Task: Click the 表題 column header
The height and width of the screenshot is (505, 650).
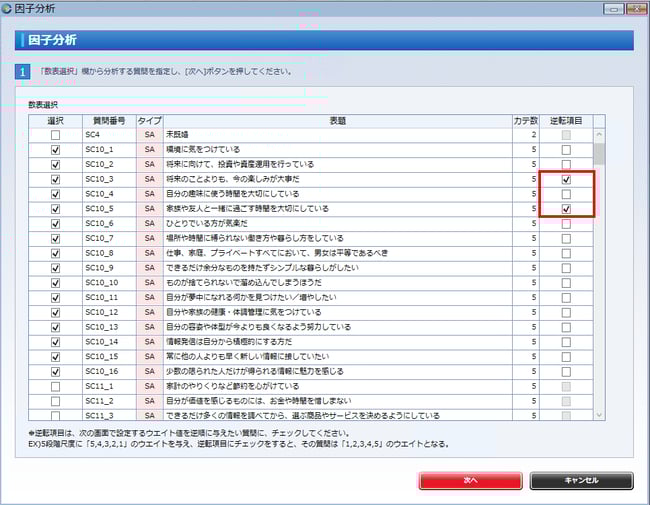Action: coord(337,121)
